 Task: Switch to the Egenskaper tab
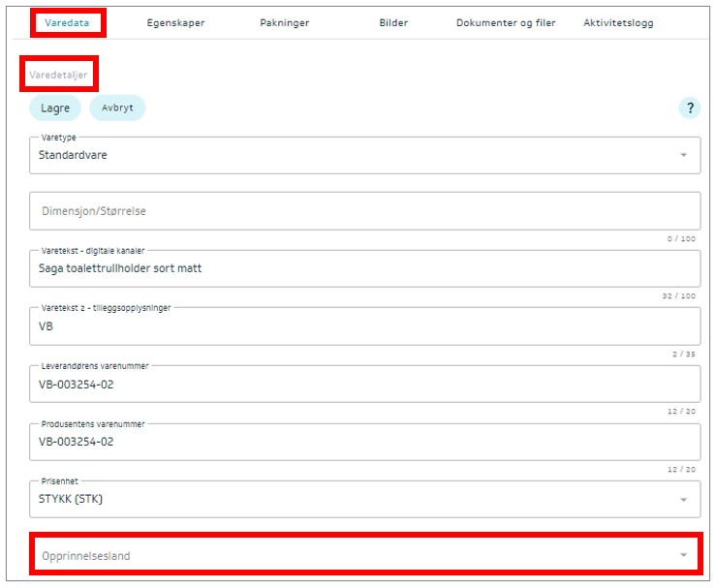point(175,22)
